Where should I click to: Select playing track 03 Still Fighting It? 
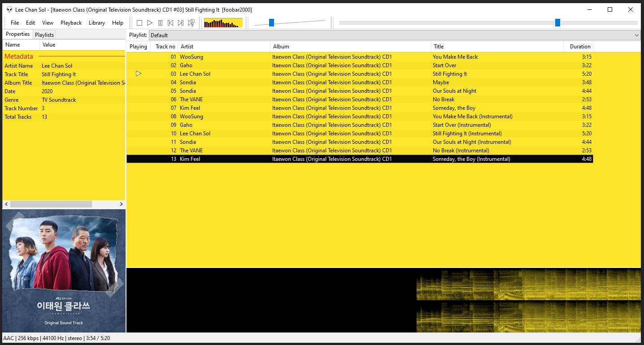click(x=360, y=74)
